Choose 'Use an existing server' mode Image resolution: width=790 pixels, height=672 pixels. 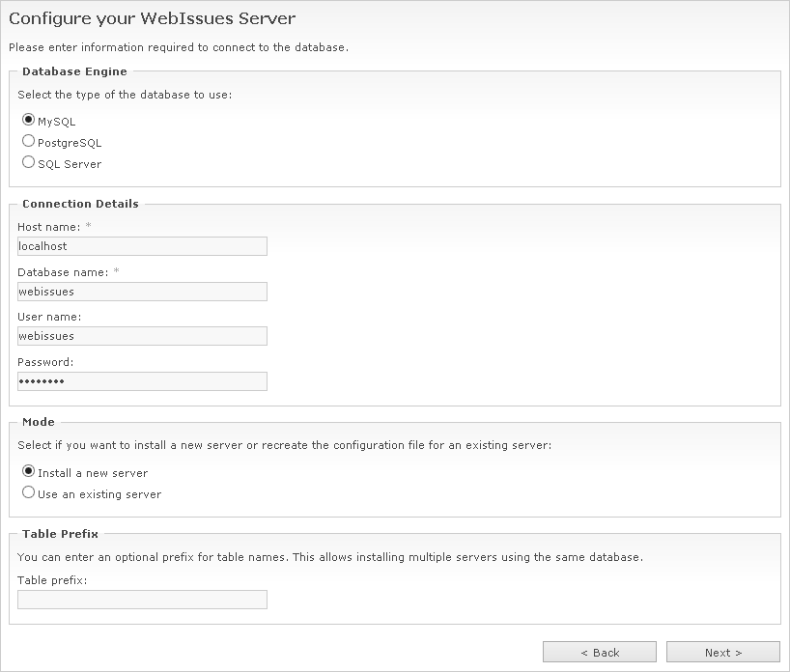[x=29, y=493]
